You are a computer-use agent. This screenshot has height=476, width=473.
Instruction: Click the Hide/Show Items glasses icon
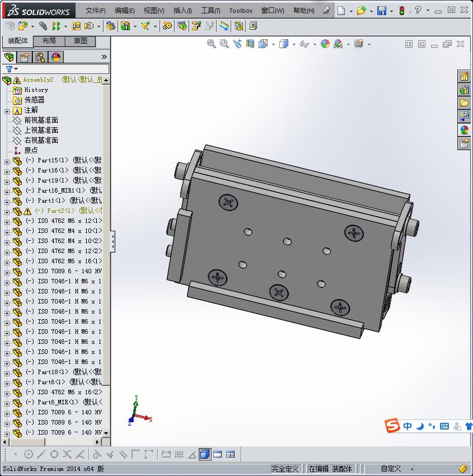pyautogui.click(x=304, y=44)
